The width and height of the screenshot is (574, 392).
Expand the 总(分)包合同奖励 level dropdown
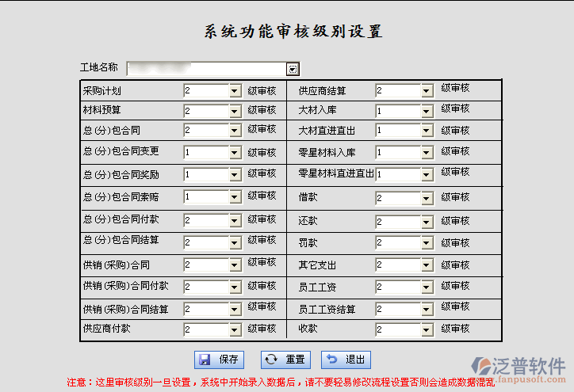(235, 175)
